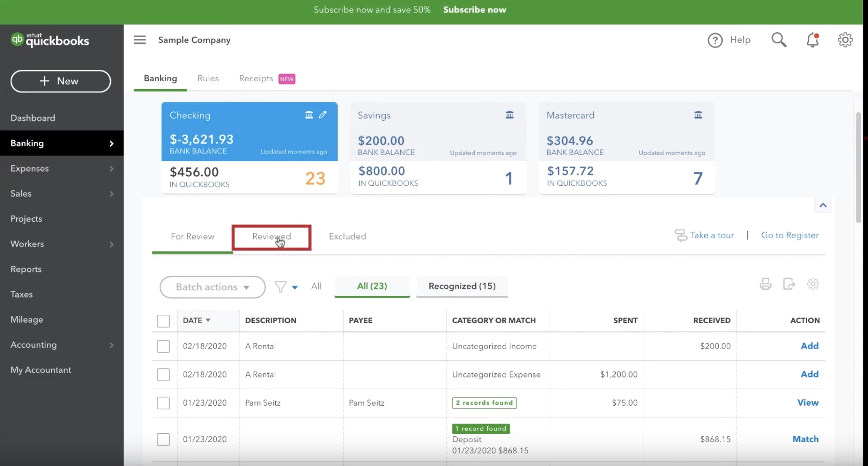
Task: Select the Mastercard account card
Action: pyautogui.click(x=627, y=148)
